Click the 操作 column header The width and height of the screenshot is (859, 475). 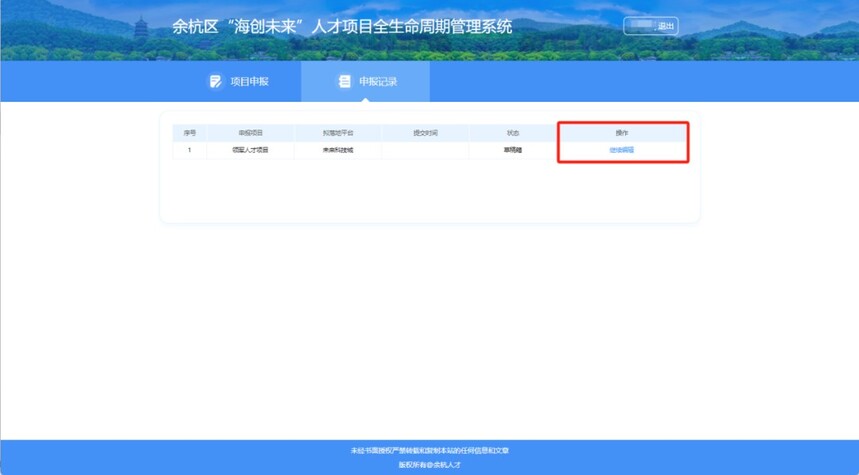622,133
